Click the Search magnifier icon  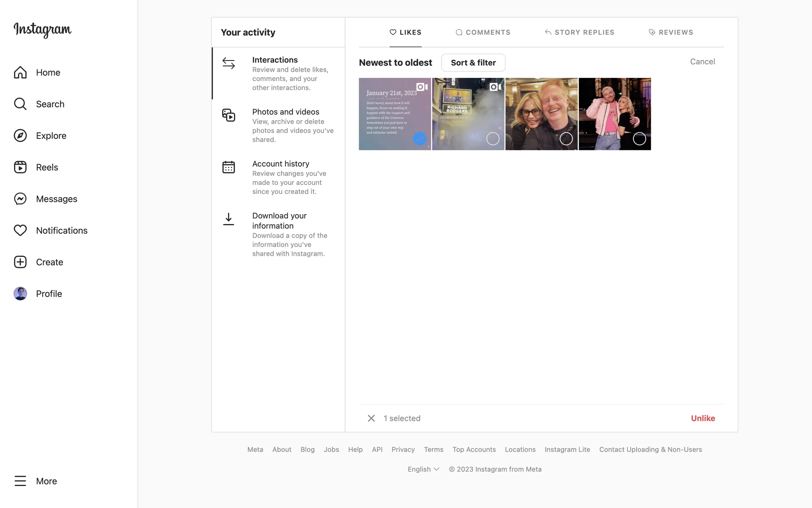click(20, 104)
